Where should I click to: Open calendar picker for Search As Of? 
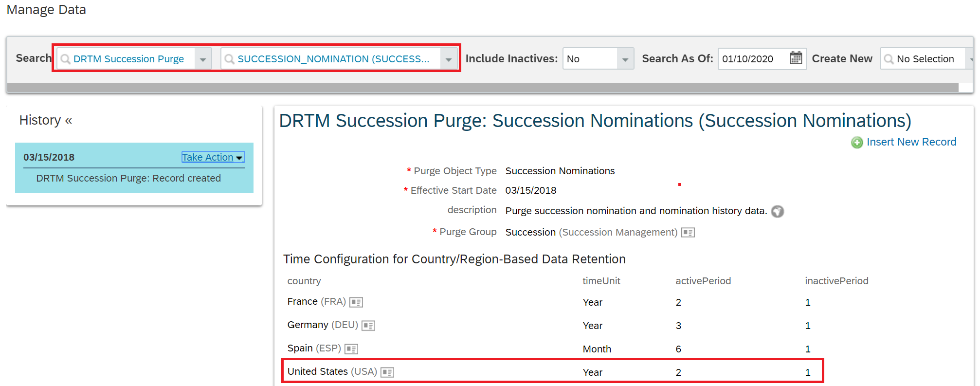pyautogui.click(x=796, y=58)
